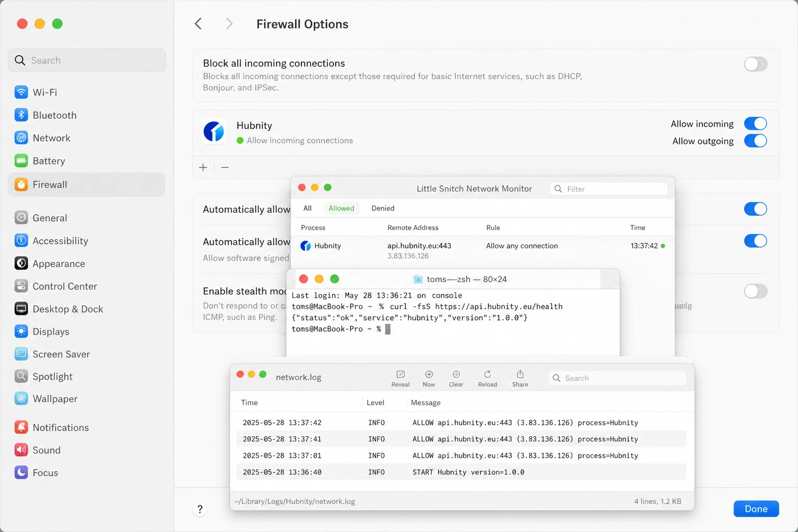Viewport: 798px width, 532px height.
Task: Click Rule column header in Little Snitch
Action: 493,228
